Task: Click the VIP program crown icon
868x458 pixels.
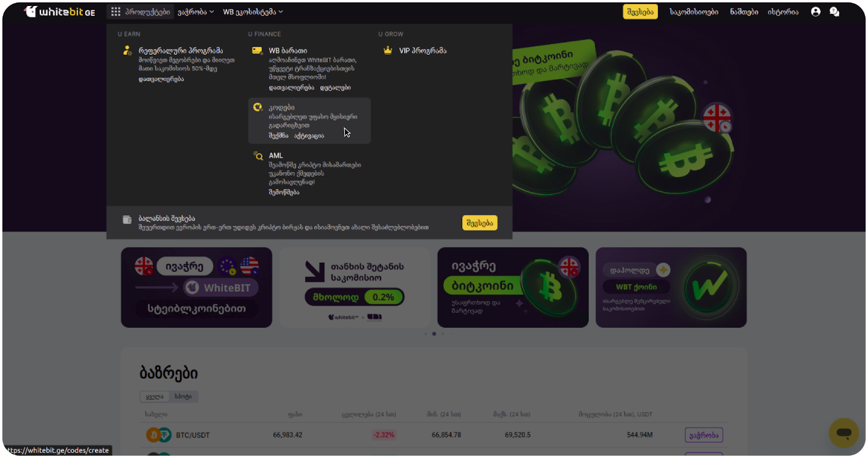Action: (387, 50)
